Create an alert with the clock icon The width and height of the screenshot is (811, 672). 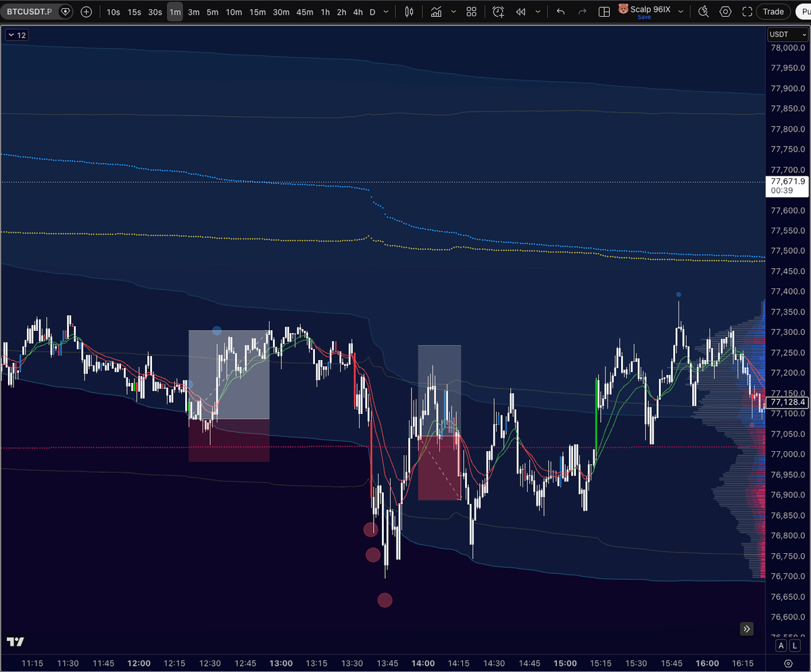498,11
